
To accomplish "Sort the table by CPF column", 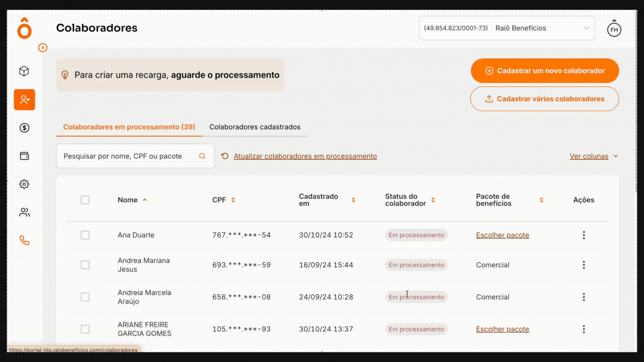I will click(x=233, y=200).
